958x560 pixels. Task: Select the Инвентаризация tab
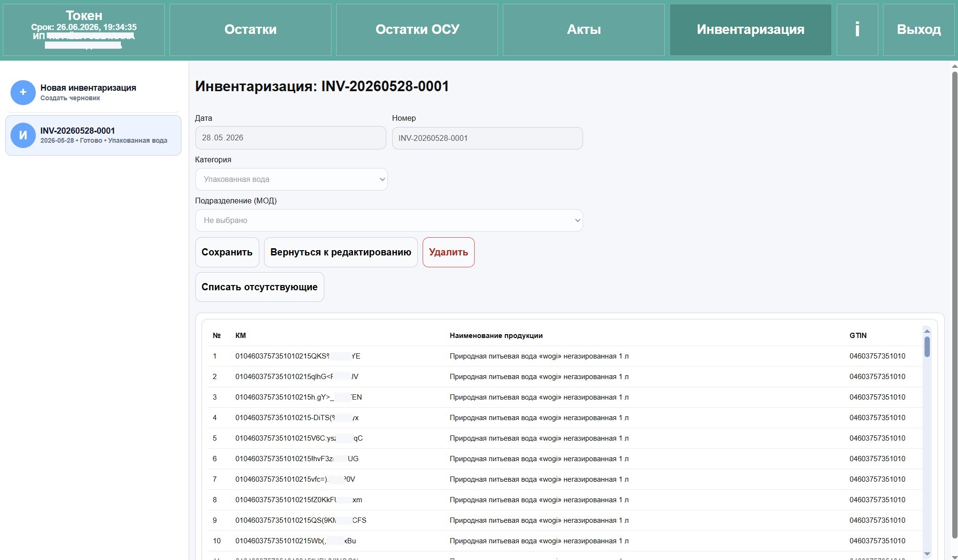pyautogui.click(x=750, y=30)
